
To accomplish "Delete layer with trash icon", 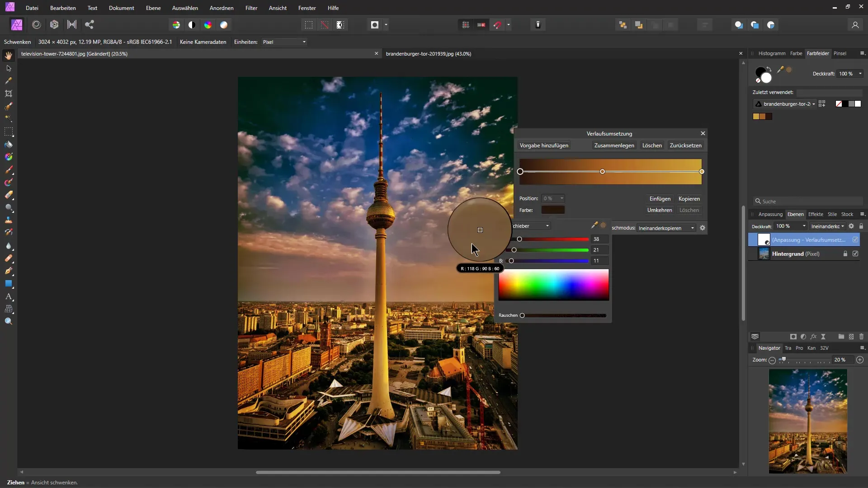I will click(x=861, y=337).
